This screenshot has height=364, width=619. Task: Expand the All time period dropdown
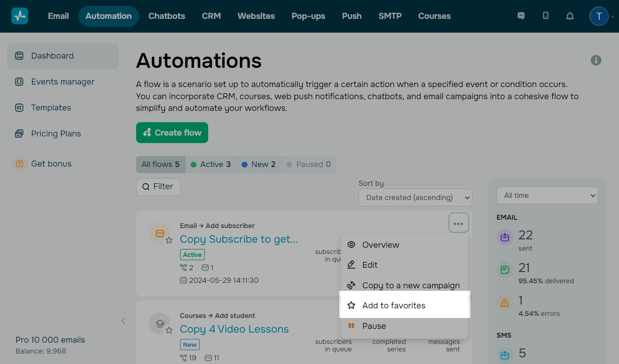(x=547, y=195)
